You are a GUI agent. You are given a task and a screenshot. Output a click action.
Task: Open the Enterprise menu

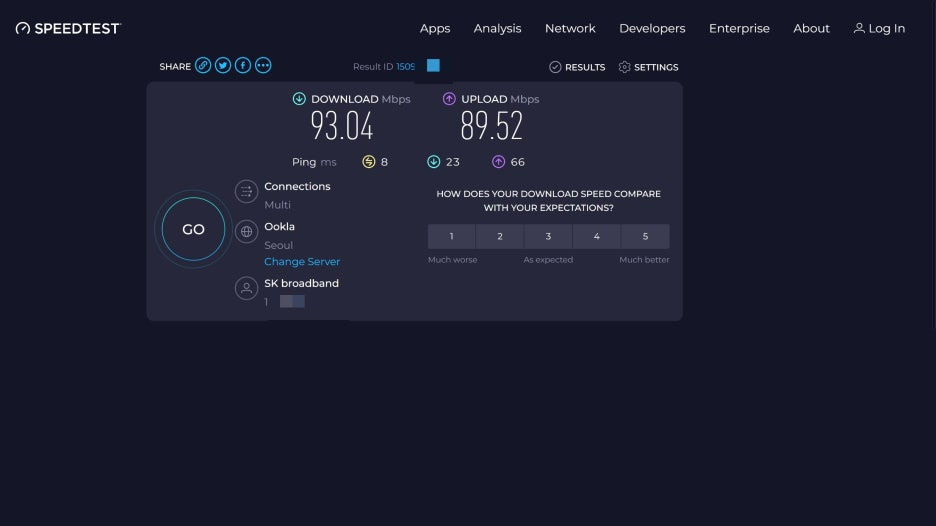pyautogui.click(x=739, y=29)
